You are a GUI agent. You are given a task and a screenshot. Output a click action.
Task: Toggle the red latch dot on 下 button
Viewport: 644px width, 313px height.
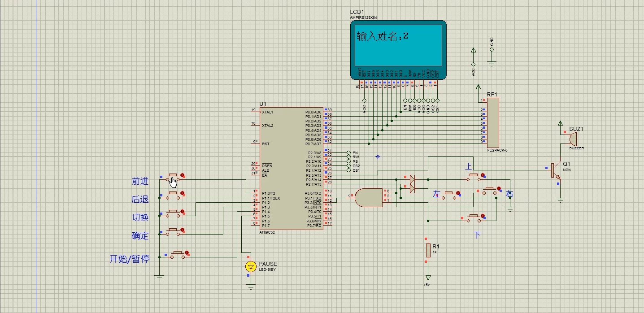click(x=483, y=216)
